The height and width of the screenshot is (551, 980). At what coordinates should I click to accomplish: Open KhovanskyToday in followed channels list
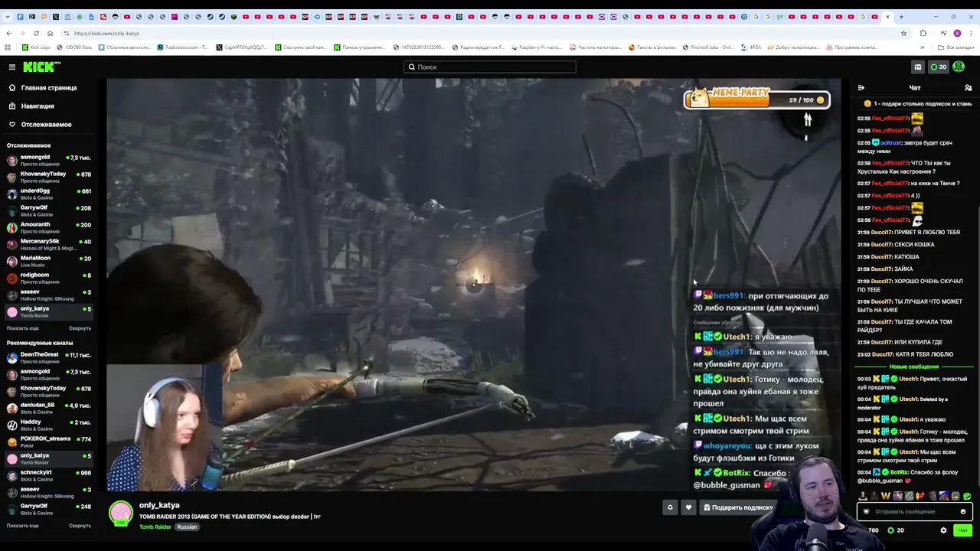(x=48, y=178)
